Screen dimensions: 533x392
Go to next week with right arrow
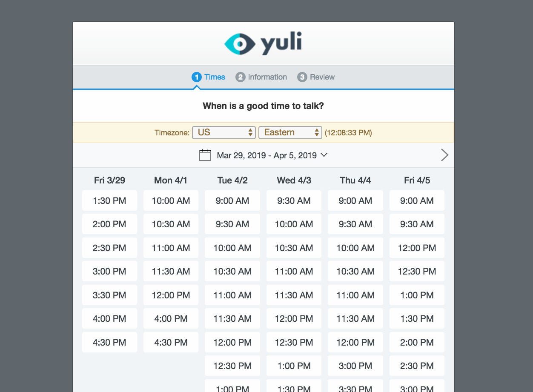pyautogui.click(x=444, y=155)
